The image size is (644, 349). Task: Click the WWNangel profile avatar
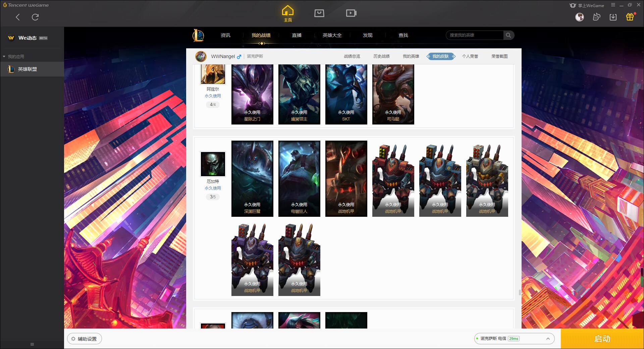pos(201,56)
